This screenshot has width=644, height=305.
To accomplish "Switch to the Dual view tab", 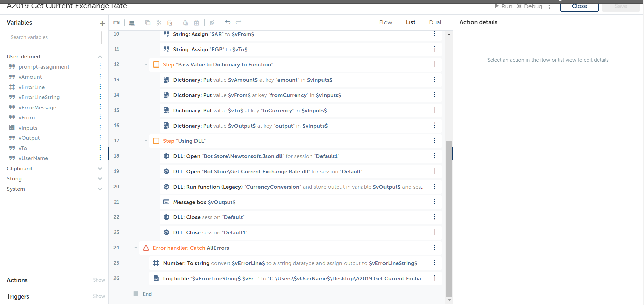I will click(435, 22).
